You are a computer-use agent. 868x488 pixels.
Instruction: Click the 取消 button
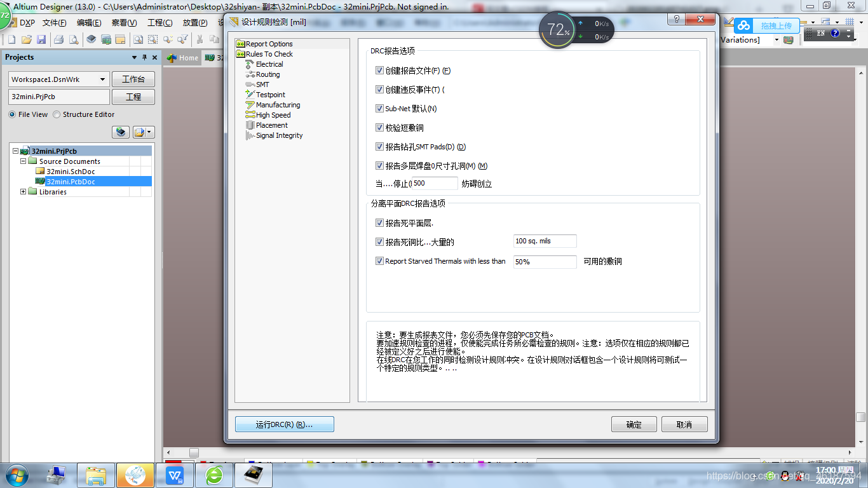[684, 424]
